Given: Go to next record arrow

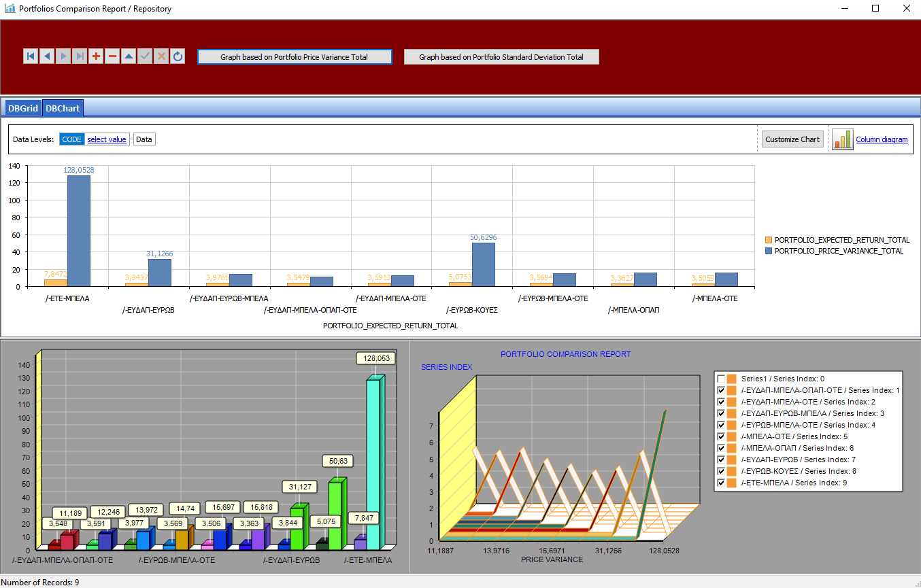Looking at the screenshot, I should [63, 56].
